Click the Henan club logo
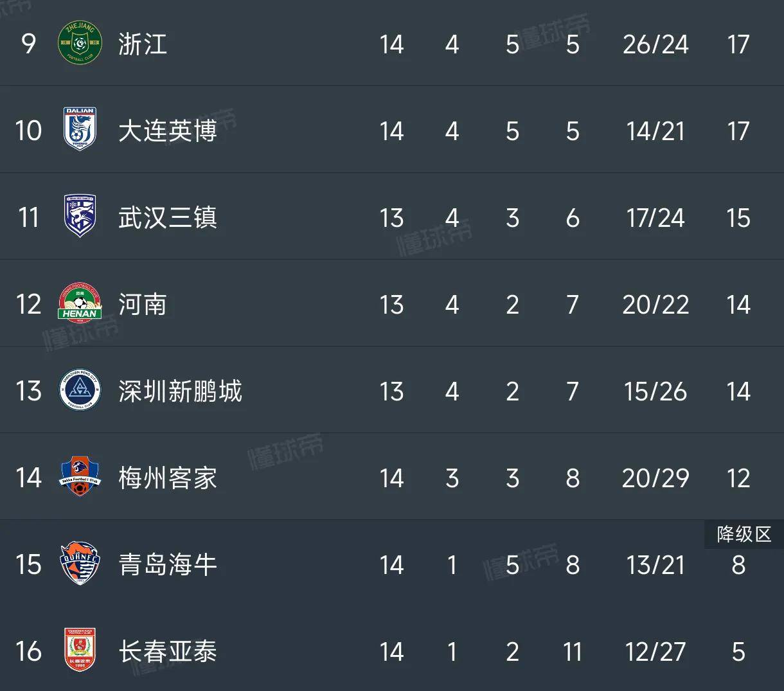The image size is (784, 691). click(x=80, y=303)
